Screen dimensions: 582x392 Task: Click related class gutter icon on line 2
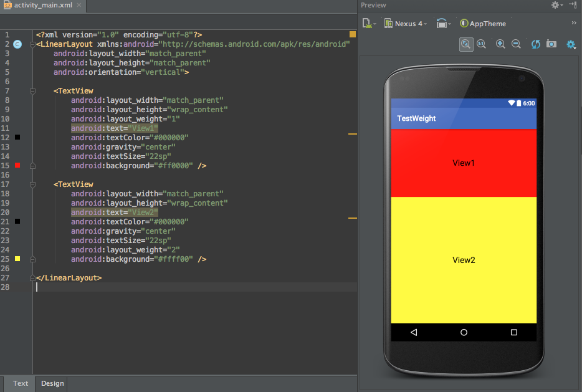(17, 44)
